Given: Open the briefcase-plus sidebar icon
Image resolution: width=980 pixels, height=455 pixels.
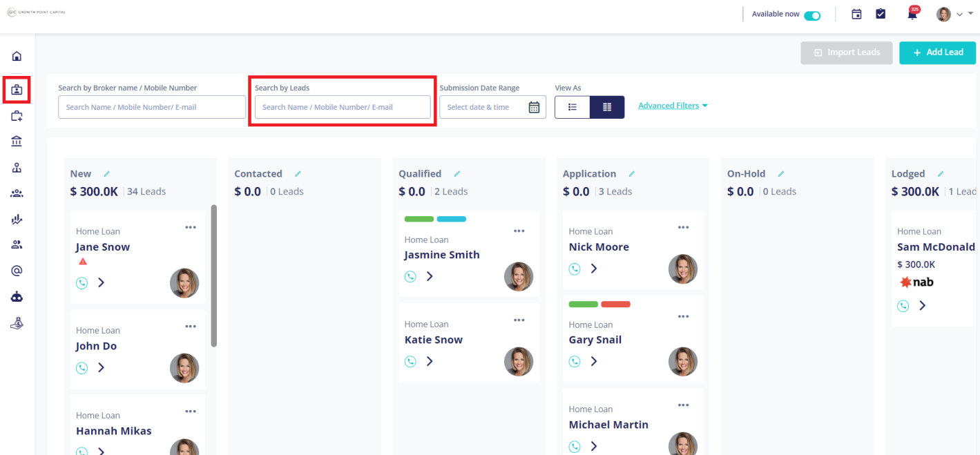Looking at the screenshot, I should pos(17,116).
